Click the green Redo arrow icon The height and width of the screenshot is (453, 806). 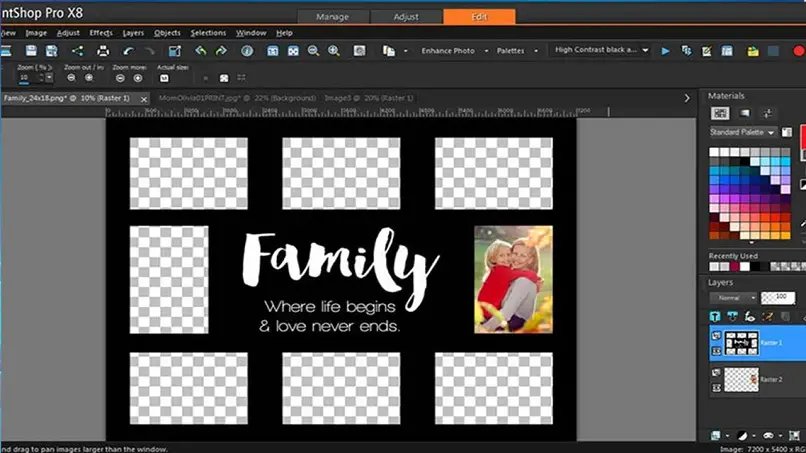tap(221, 51)
